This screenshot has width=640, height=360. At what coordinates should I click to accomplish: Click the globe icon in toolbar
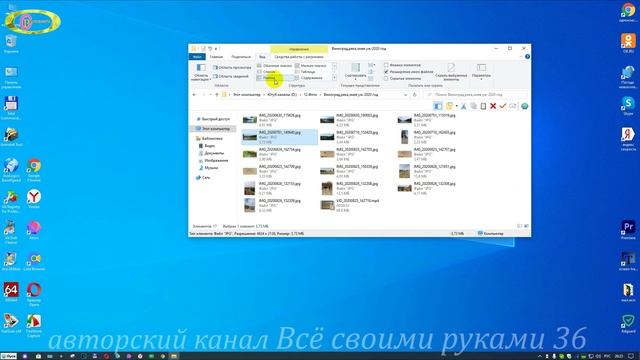pyautogui.click(x=524, y=106)
